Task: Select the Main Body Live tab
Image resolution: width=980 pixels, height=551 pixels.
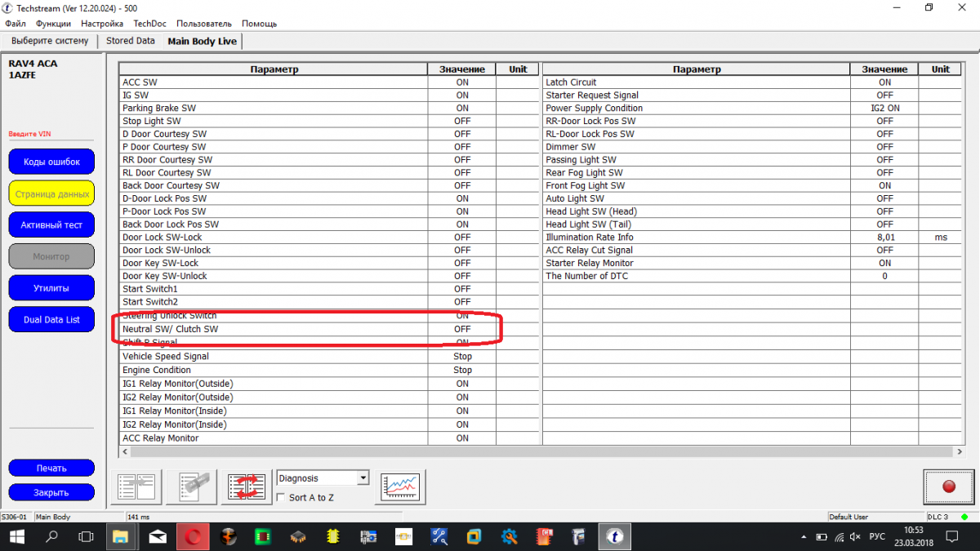Action: [203, 41]
